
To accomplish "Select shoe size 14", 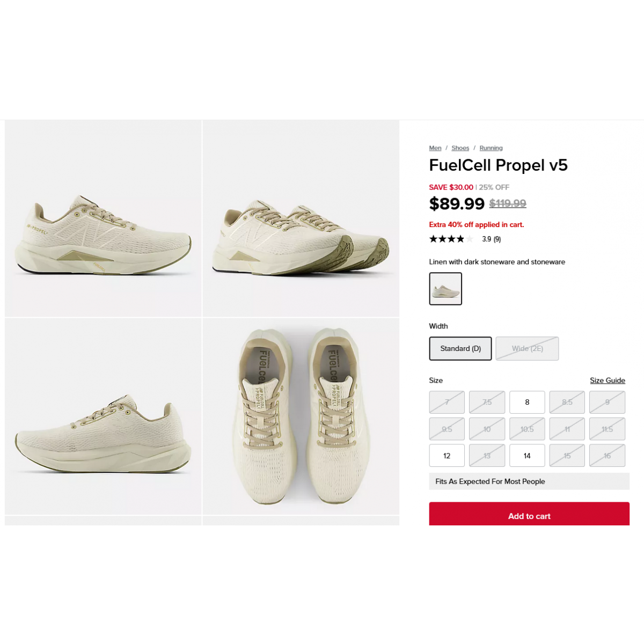I will 527,456.
